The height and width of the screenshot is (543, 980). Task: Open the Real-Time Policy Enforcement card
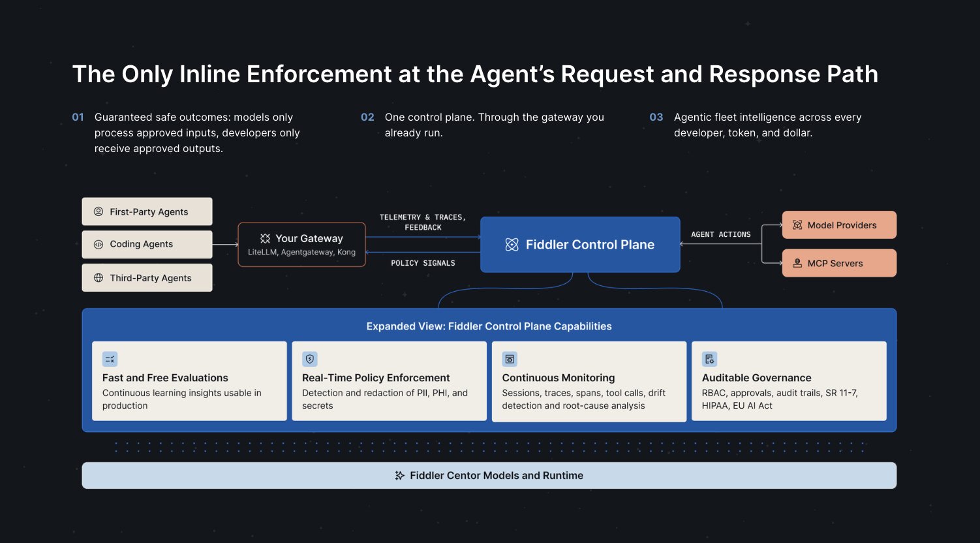pos(390,381)
